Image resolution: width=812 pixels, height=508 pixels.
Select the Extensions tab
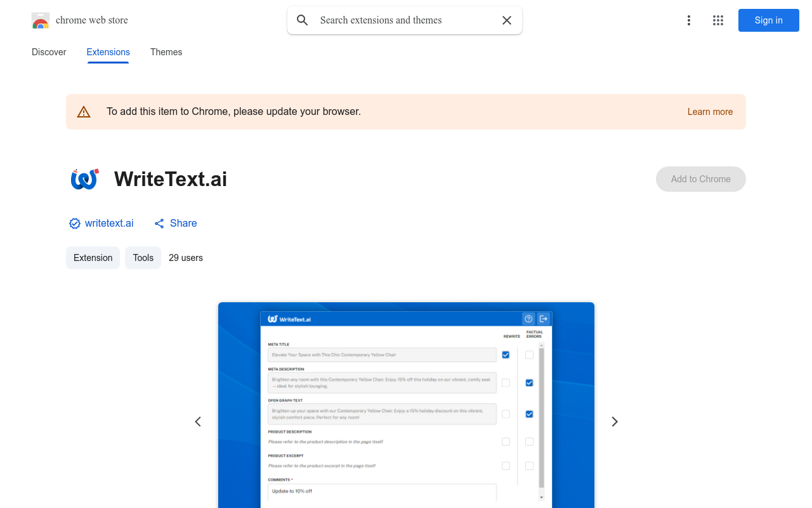pos(108,52)
